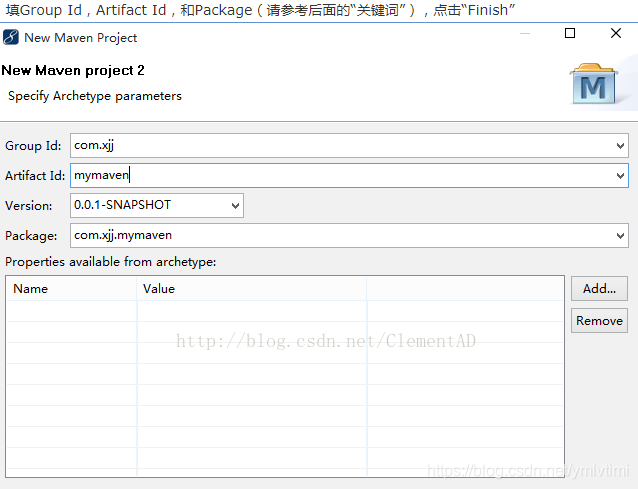This screenshot has height=489, width=638.
Task: Select the 0.0.1-SNAPSHOT version field
Action: [157, 206]
